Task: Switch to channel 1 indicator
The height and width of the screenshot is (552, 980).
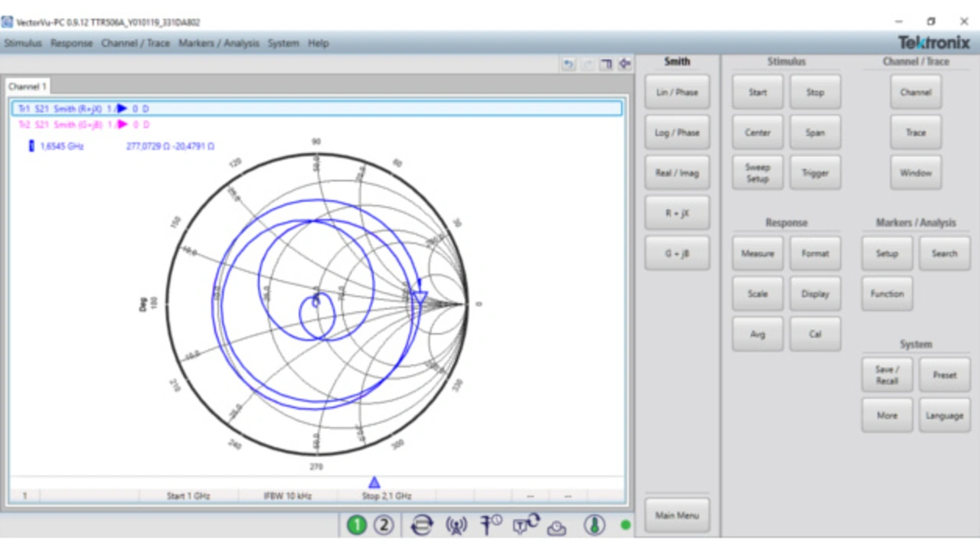Action: tap(357, 525)
